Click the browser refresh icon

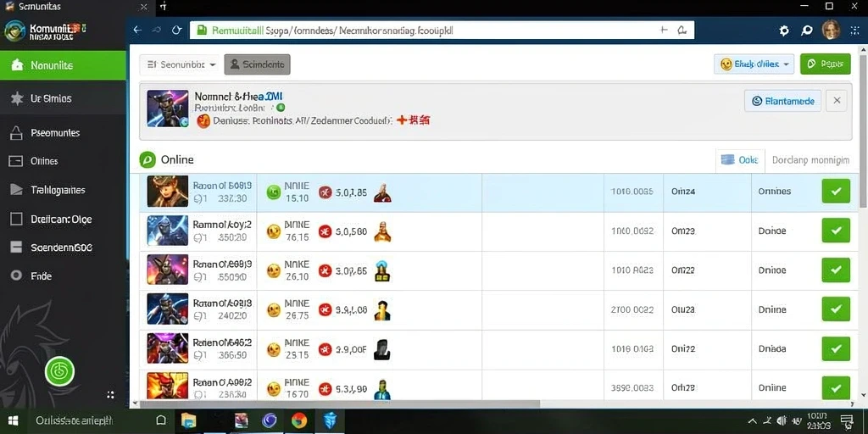[x=176, y=31]
